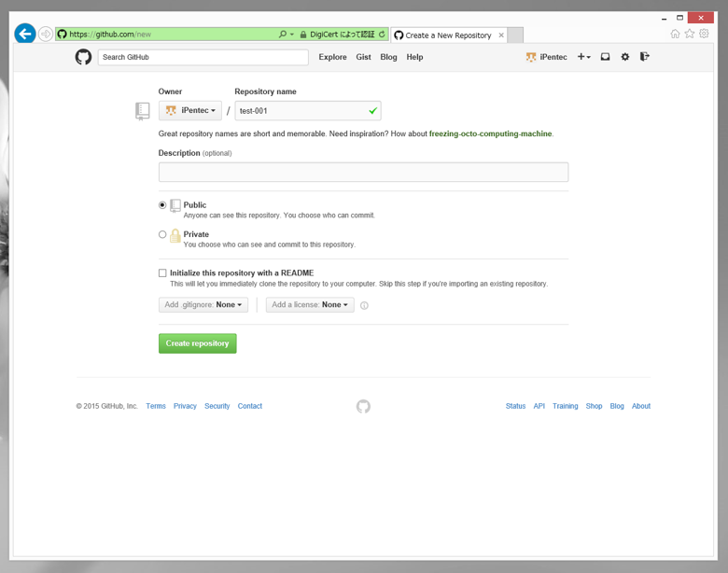Expand the address bar search dropdown arrow

coord(292,35)
